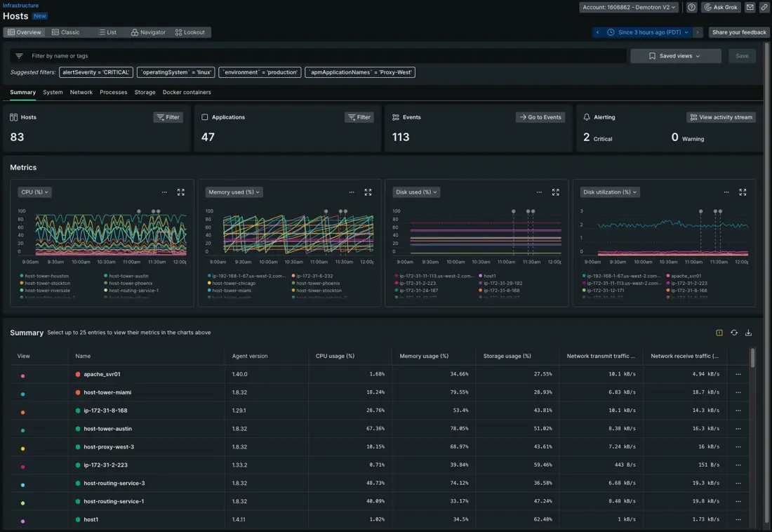772x532 pixels.
Task: Click the filter by name or tags field
Action: pos(323,56)
